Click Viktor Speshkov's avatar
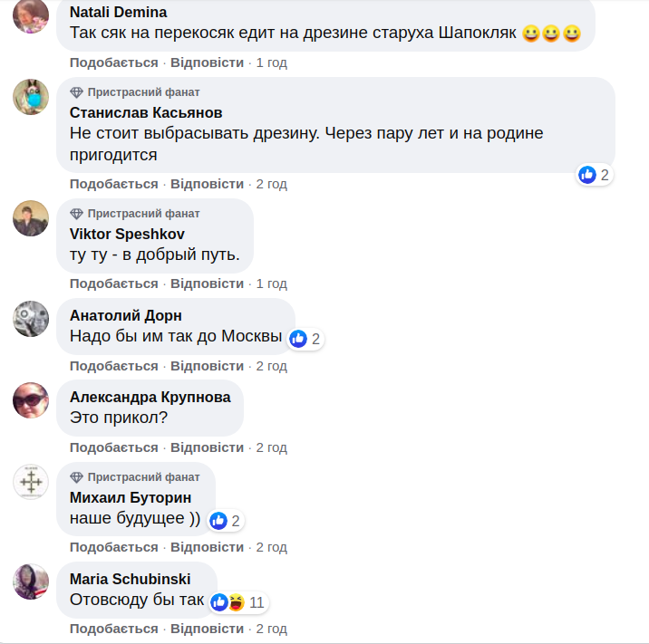 coord(31,218)
